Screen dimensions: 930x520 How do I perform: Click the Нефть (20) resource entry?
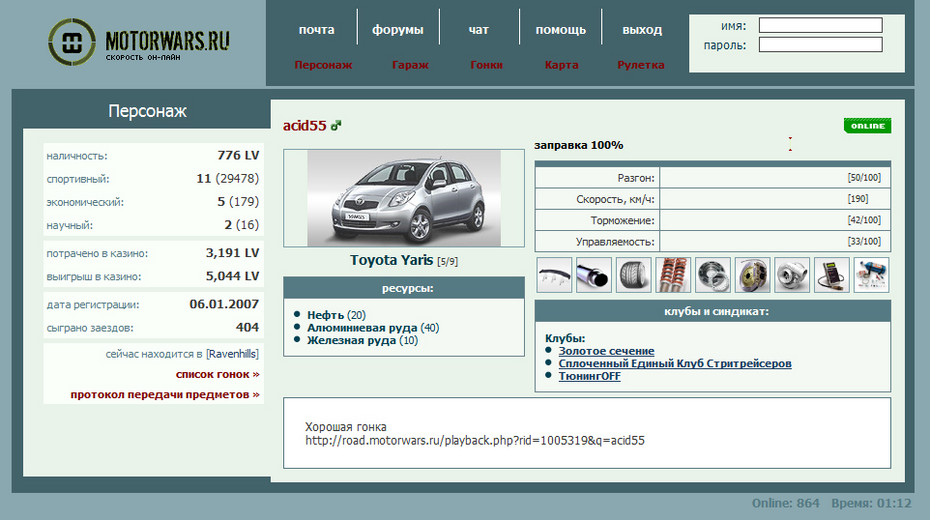click(x=336, y=315)
